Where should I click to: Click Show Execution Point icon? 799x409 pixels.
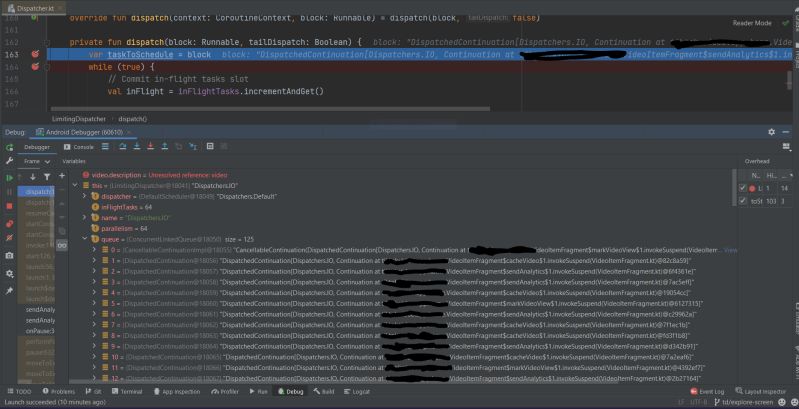(105, 147)
